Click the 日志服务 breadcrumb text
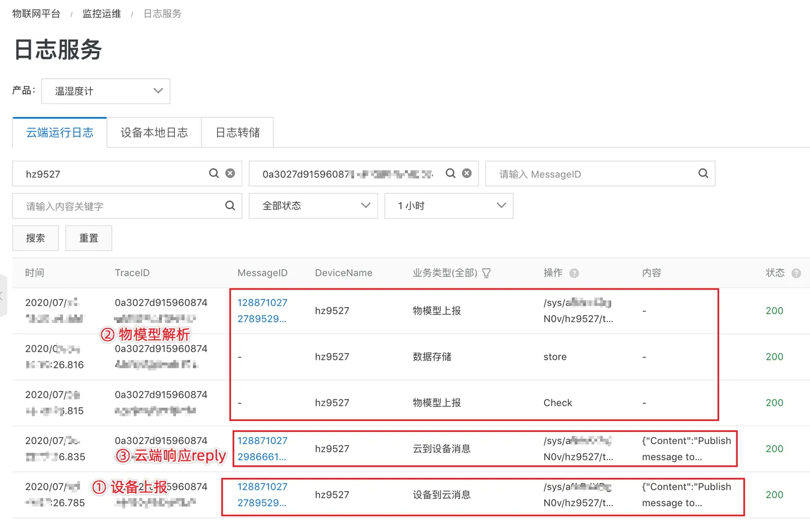Image resolution: width=810 pixels, height=532 pixels. point(163,13)
